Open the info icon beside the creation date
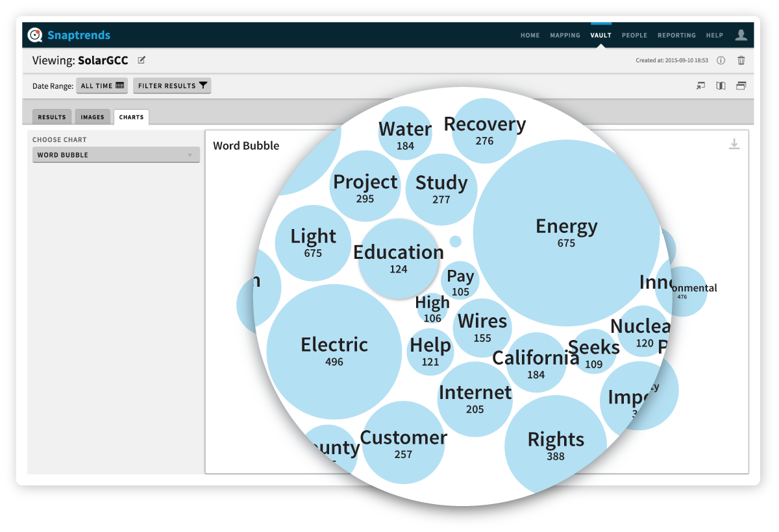The height and width of the screenshot is (532, 779). [721, 60]
